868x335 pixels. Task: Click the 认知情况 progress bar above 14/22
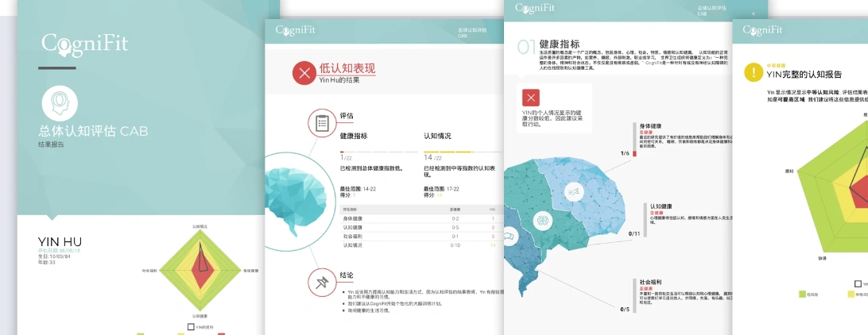[463, 152]
